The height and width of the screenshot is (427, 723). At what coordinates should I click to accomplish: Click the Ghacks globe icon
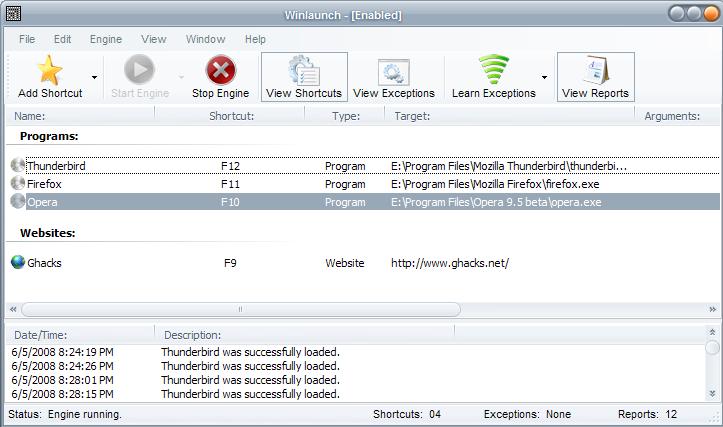pos(18,262)
